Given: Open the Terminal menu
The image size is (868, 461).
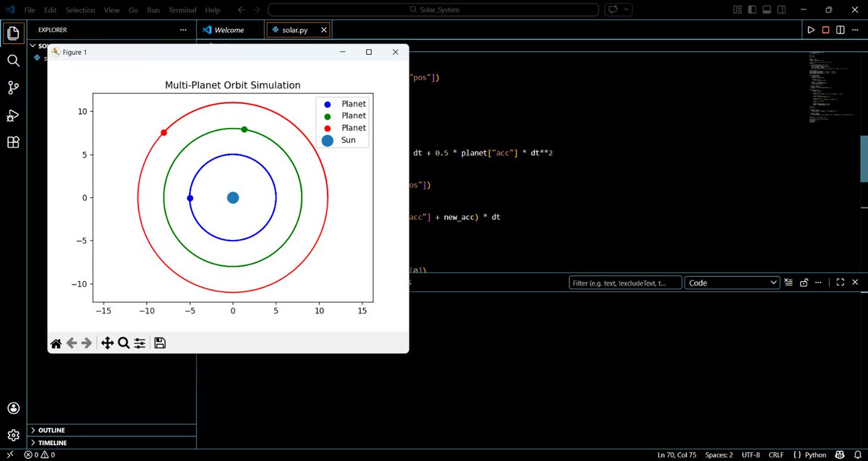Looking at the screenshot, I should click(182, 10).
